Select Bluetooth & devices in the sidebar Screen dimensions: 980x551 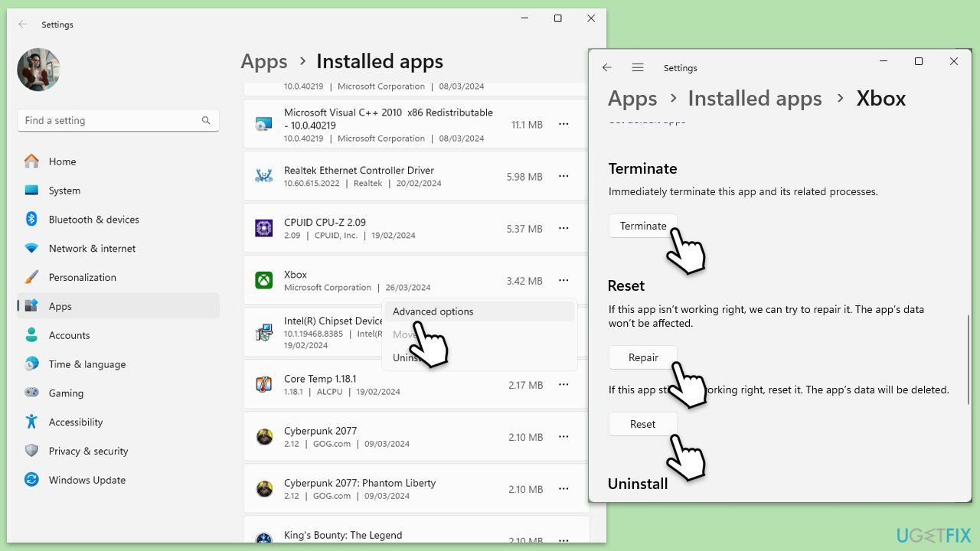point(93,220)
